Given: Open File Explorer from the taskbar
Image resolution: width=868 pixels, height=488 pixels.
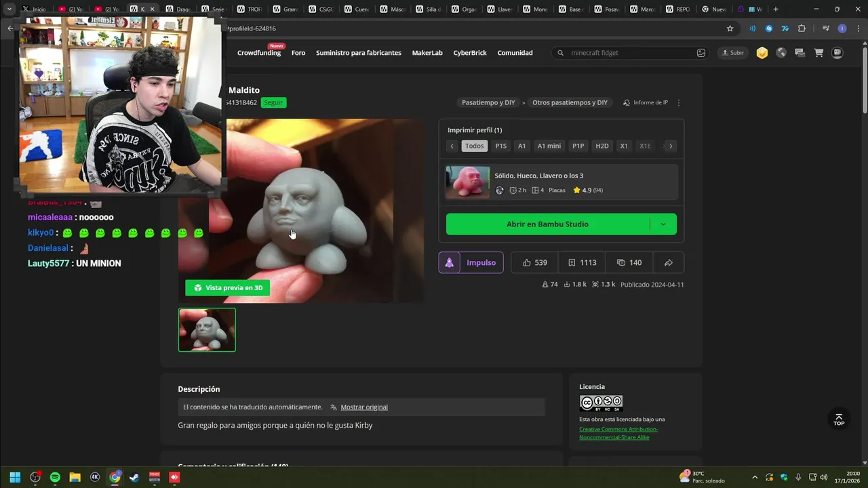Looking at the screenshot, I should (x=75, y=477).
